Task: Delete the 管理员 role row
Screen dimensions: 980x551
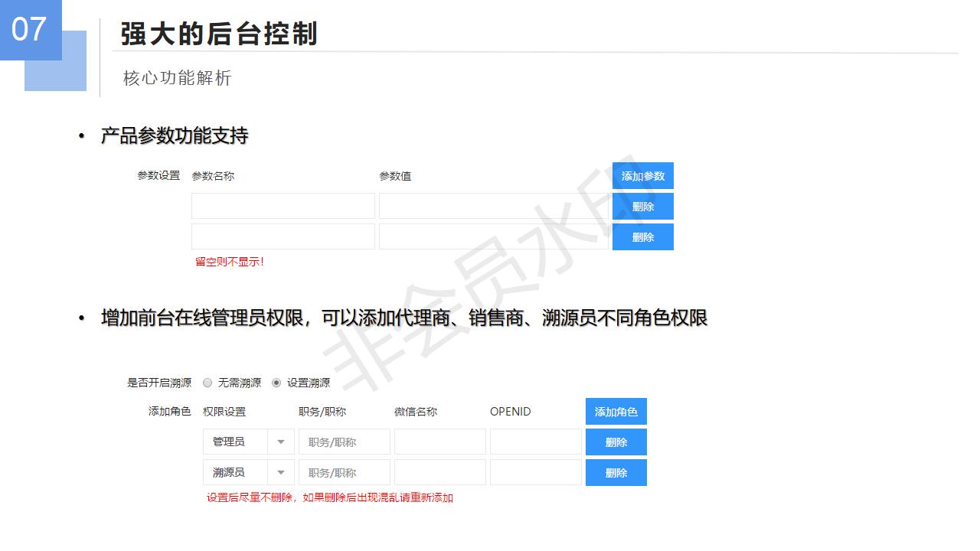Action: (x=616, y=442)
